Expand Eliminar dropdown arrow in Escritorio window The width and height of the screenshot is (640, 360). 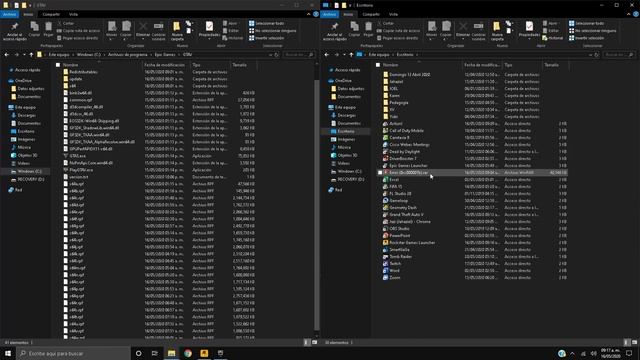pyautogui.click(x=463, y=39)
